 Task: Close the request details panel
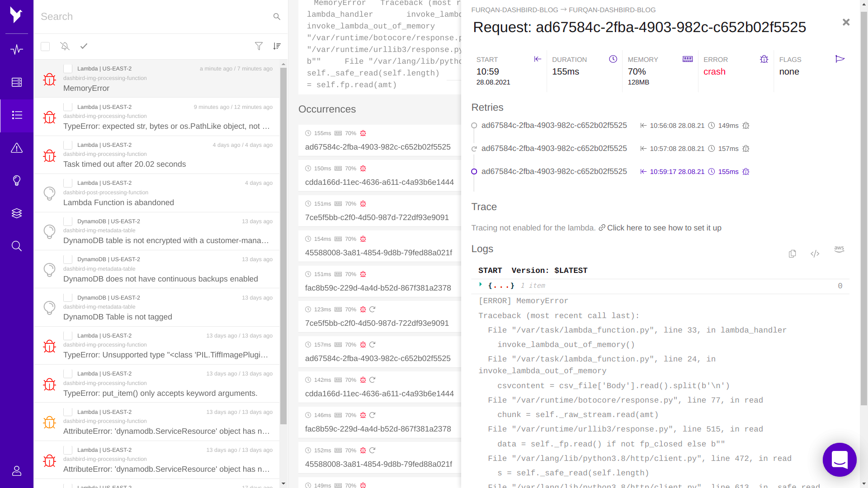(x=846, y=22)
